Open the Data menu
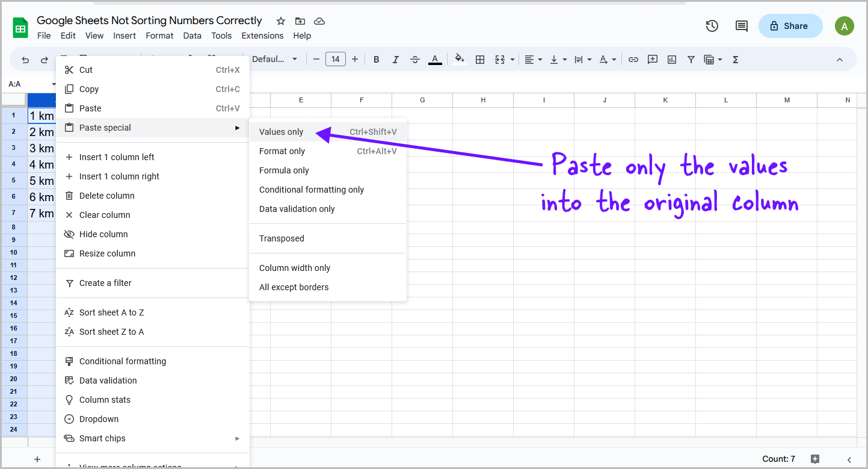 192,36
